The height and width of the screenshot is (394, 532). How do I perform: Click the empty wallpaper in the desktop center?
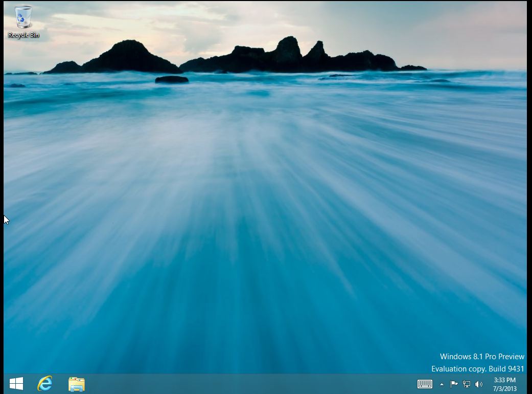265,204
